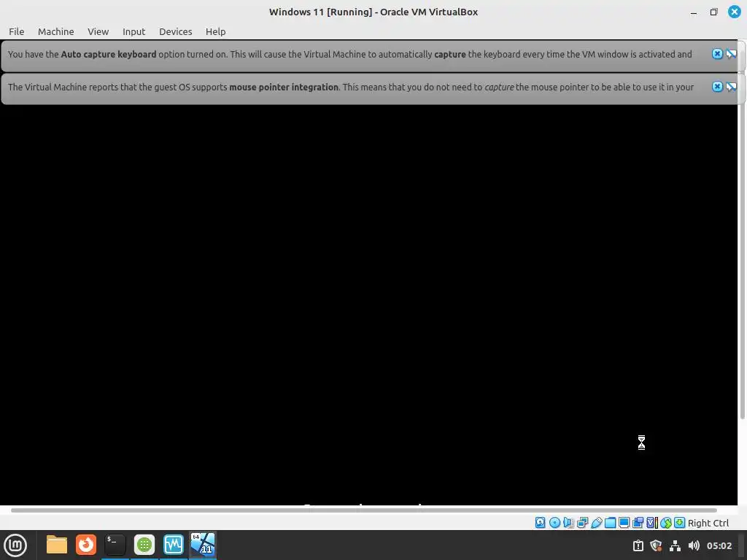Click the recording status icon

point(638,522)
